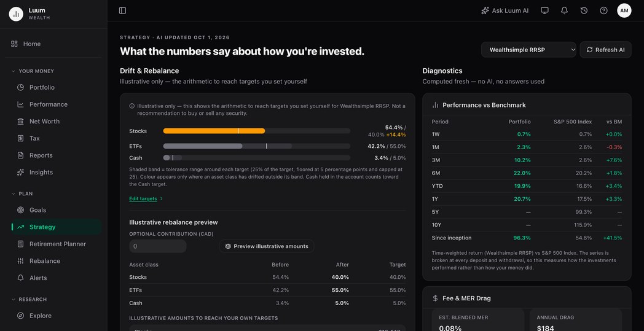Collapse the PLAN section
Screen dimensions: 644x331
(x=22, y=194)
